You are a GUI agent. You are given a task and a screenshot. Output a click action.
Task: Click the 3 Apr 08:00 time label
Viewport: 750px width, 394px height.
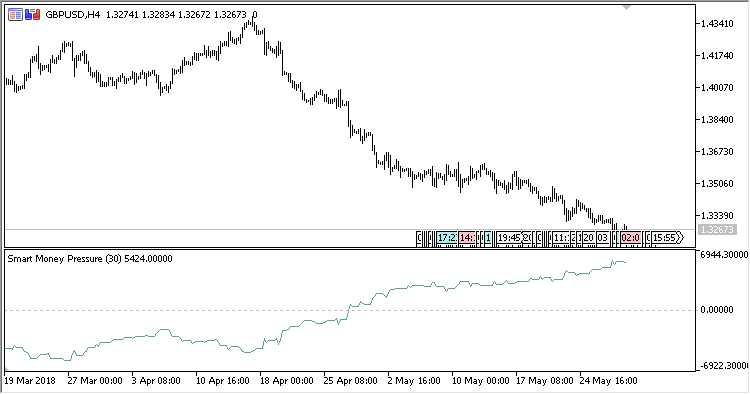point(156,381)
